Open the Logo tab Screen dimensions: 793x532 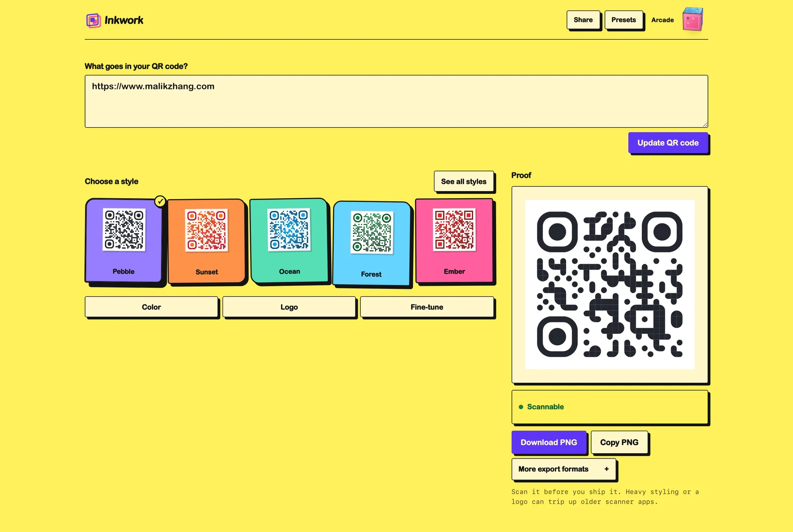[289, 307]
